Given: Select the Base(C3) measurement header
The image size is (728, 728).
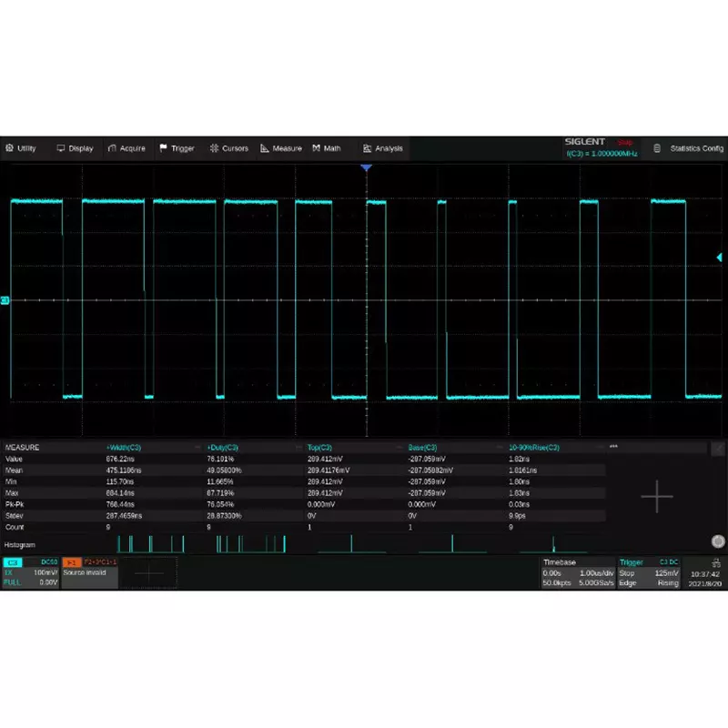Looking at the screenshot, I should [422, 448].
